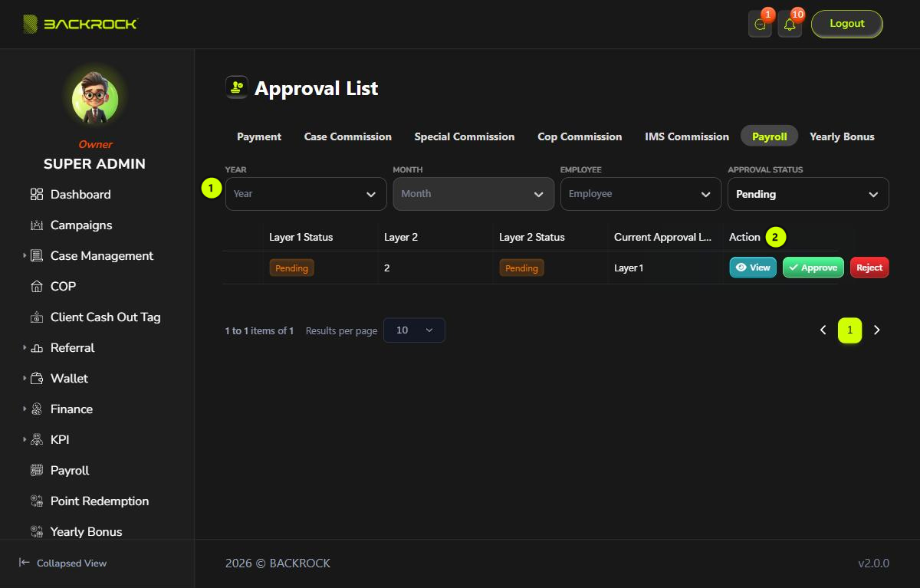
Task: Log out with the Logout button
Action: point(847,24)
